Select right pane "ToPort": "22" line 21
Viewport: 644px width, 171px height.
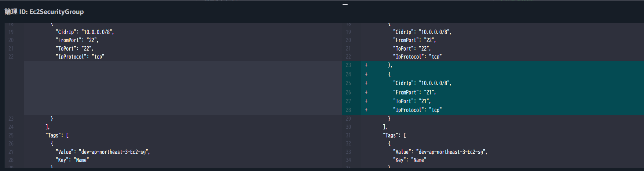click(412, 49)
